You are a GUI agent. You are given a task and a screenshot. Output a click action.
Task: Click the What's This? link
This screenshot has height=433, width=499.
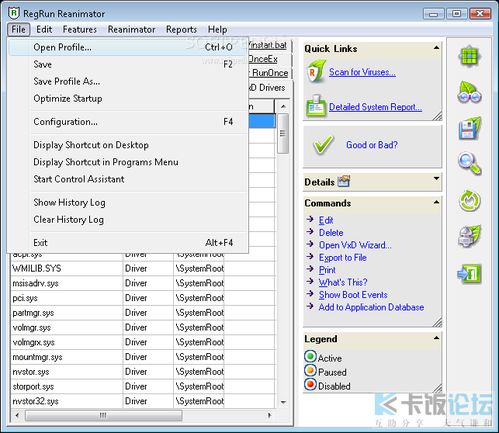click(x=343, y=282)
